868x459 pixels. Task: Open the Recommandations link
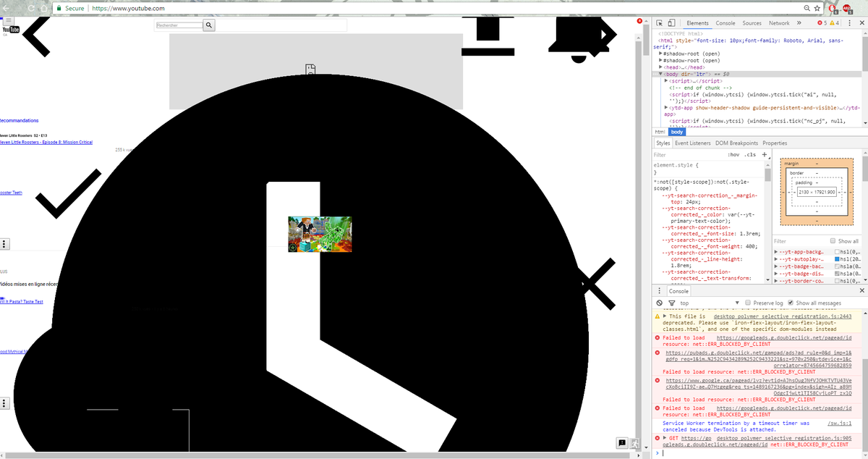(x=20, y=121)
